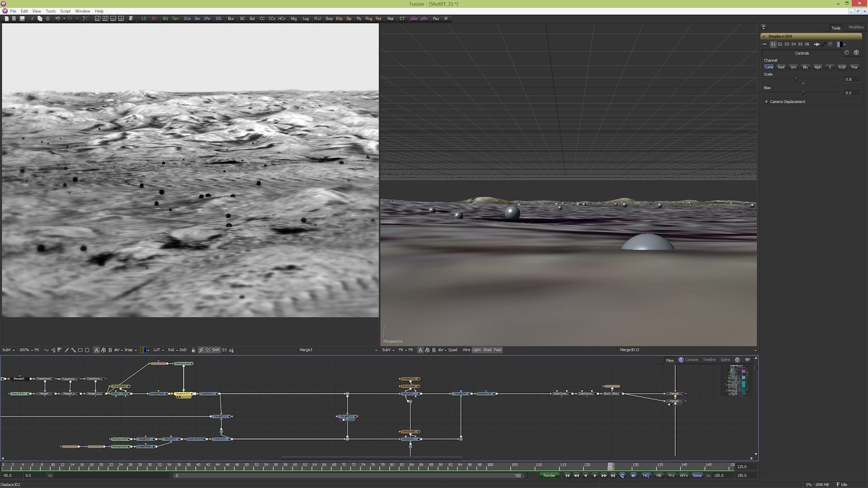Switch to the Spline tab
This screenshot has height=488, width=868.
tap(725, 360)
